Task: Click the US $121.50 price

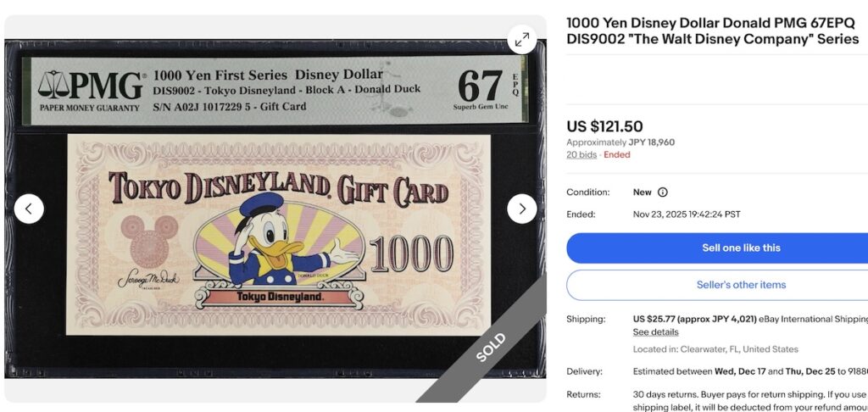Action: [604, 126]
